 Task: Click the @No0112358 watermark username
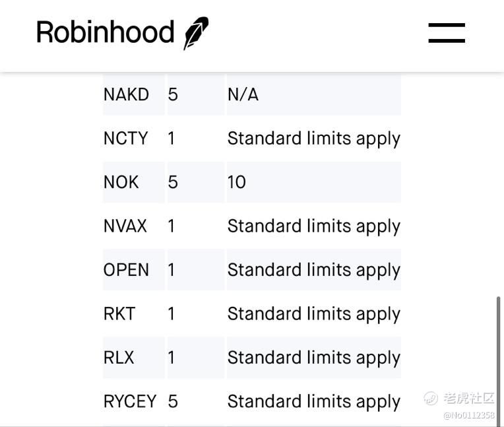point(469,415)
